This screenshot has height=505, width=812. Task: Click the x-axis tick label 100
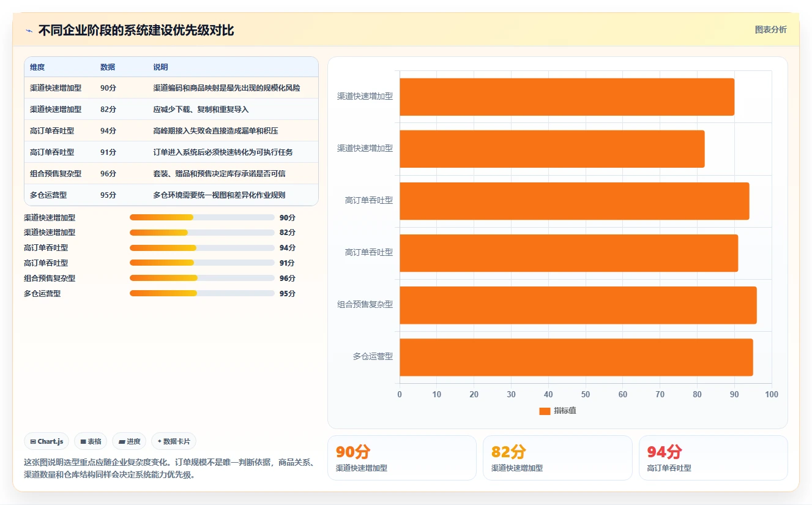772,394
